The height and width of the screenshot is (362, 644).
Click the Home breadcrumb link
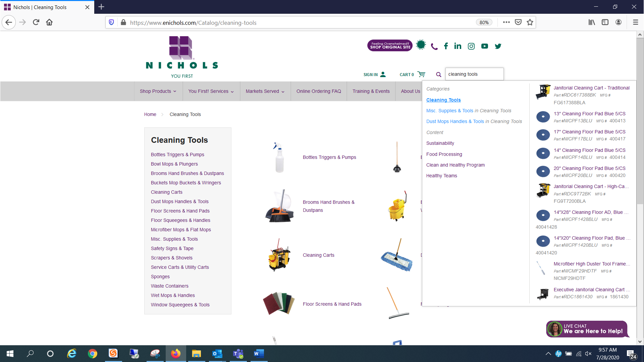point(150,114)
